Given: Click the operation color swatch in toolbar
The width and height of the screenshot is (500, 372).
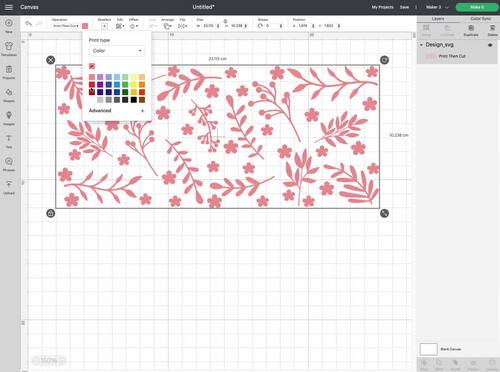Looking at the screenshot, I should pos(85,26).
